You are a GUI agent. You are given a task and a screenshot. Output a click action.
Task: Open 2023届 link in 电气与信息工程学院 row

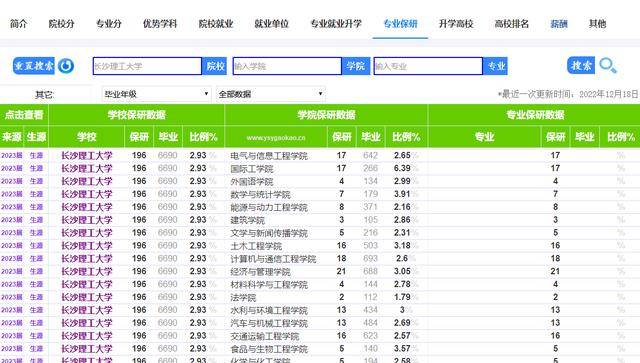point(11,156)
